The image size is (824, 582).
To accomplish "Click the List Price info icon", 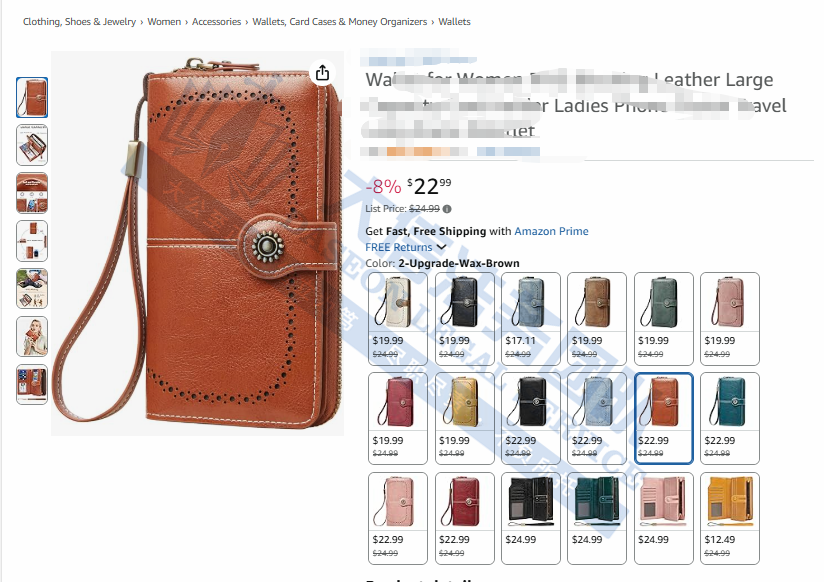I will (447, 209).
